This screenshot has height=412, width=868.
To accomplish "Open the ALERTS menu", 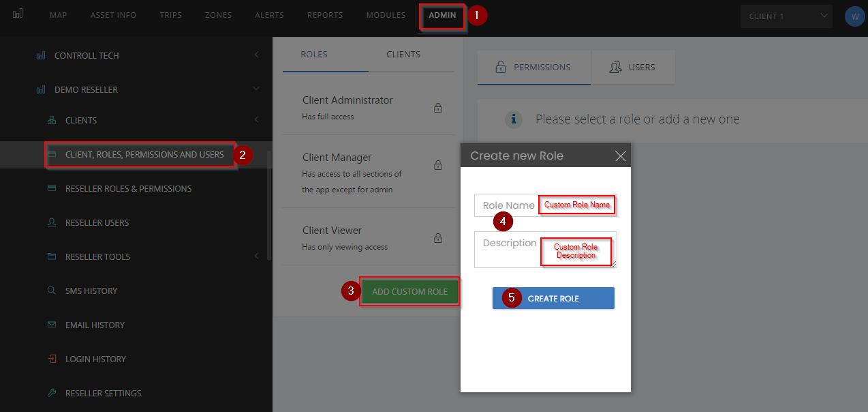I will coord(269,15).
